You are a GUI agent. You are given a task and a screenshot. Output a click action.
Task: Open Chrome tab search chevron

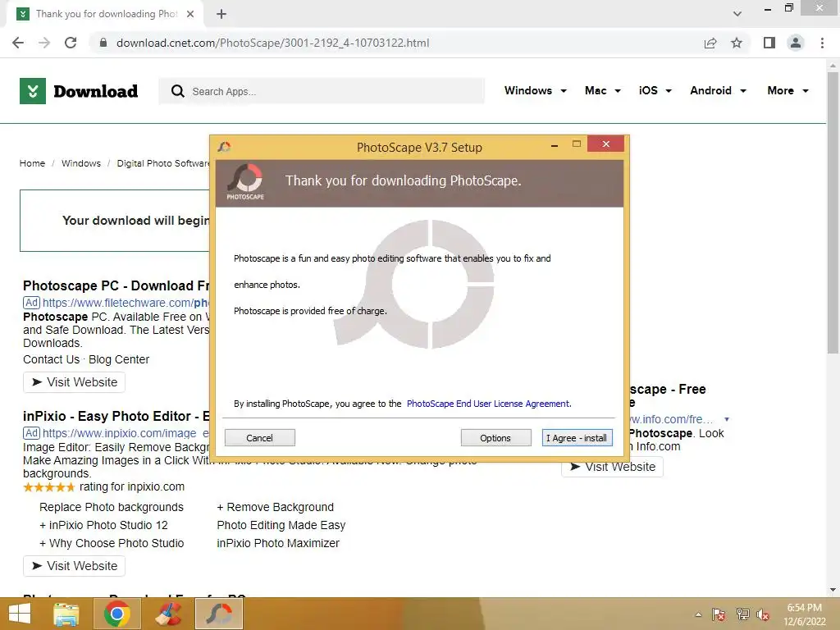pos(737,14)
